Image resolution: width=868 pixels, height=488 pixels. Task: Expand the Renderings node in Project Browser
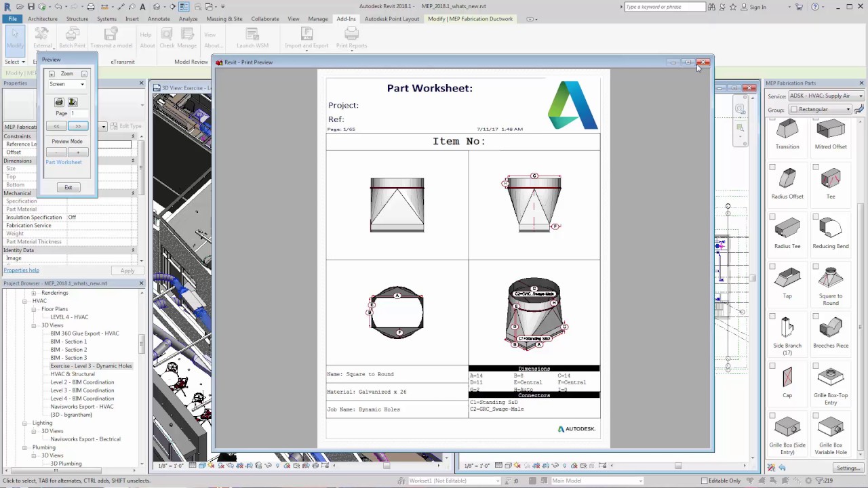(34, 293)
